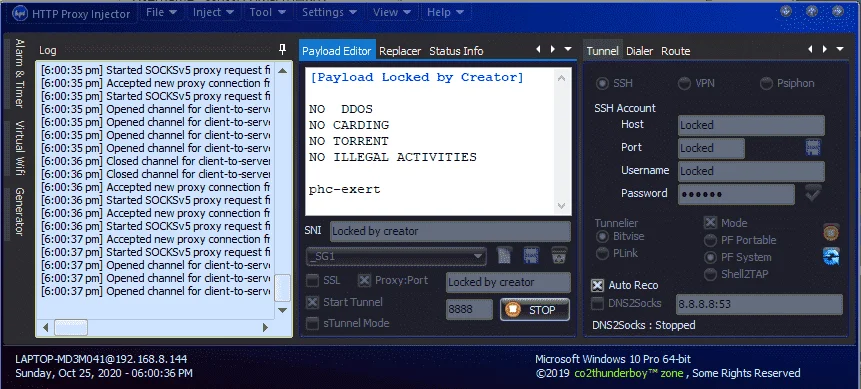This screenshot has width=861, height=389.
Task: Select the PLink tunnelier option
Action: click(603, 254)
